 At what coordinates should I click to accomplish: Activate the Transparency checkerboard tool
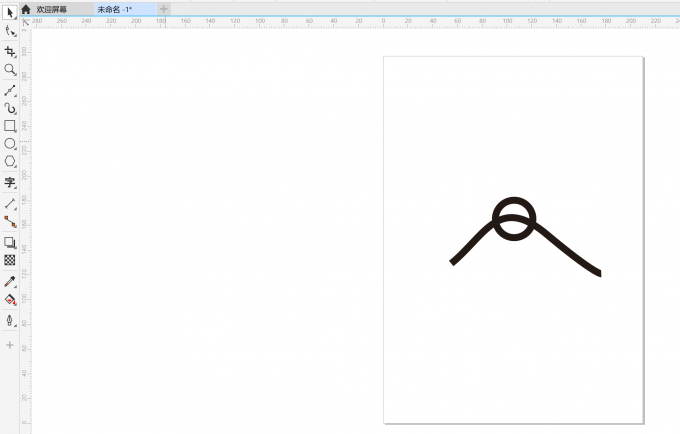click(10, 260)
